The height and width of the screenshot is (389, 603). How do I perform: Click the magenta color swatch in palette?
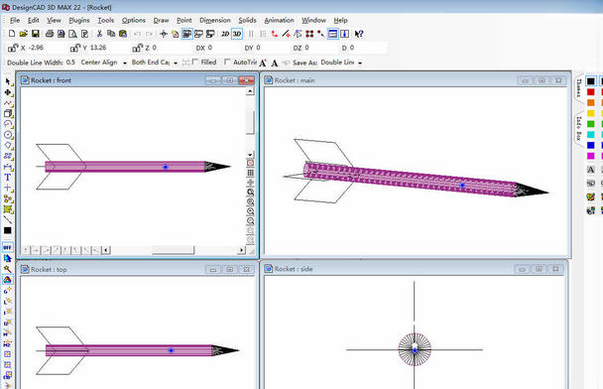(591, 156)
